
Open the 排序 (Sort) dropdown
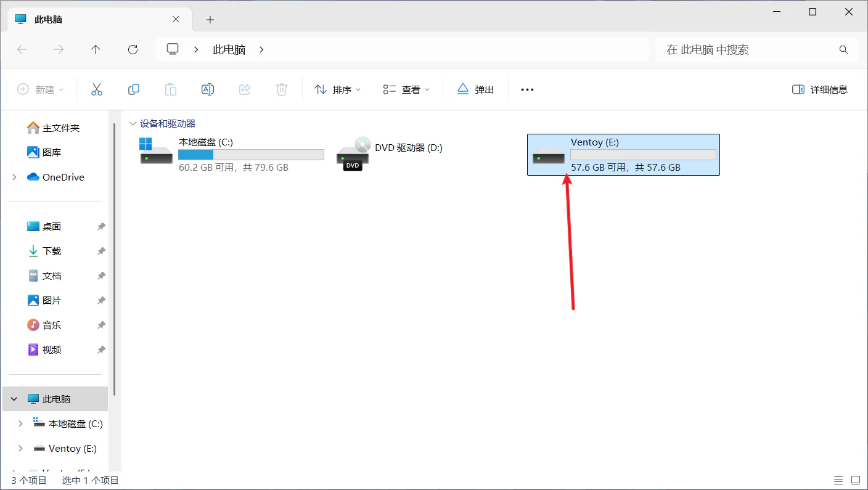pos(338,89)
